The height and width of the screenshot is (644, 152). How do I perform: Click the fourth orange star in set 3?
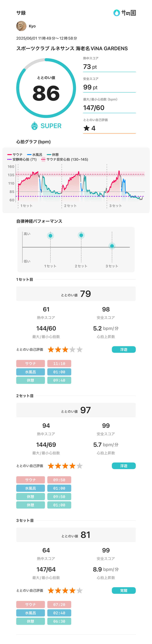pos(72,590)
